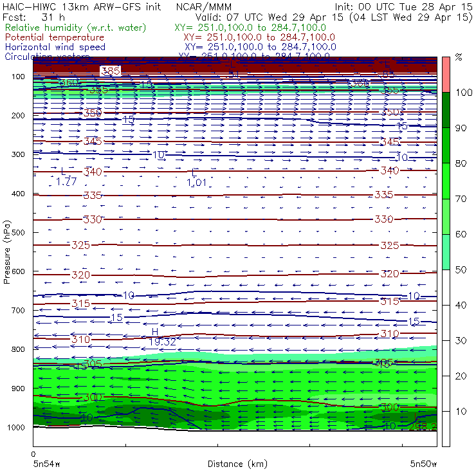Click the '700' pressure axis tick label
This screenshot has height=476, width=476.
point(18,311)
